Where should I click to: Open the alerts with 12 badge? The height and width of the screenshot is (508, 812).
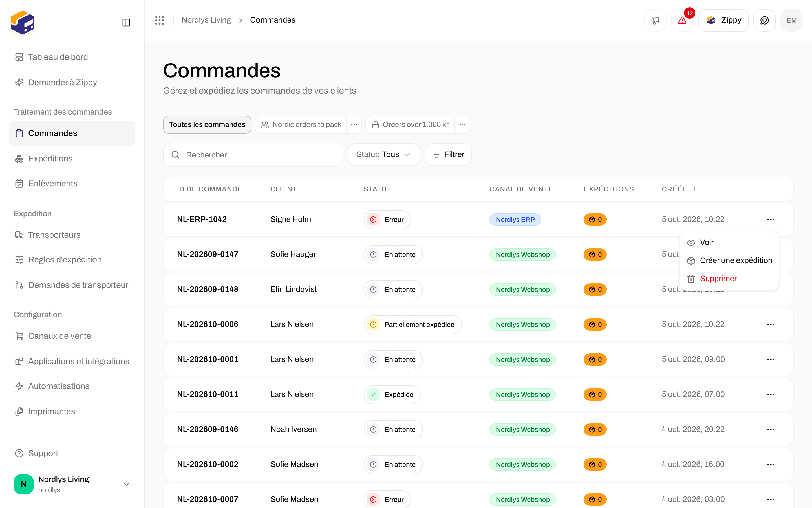coord(682,20)
